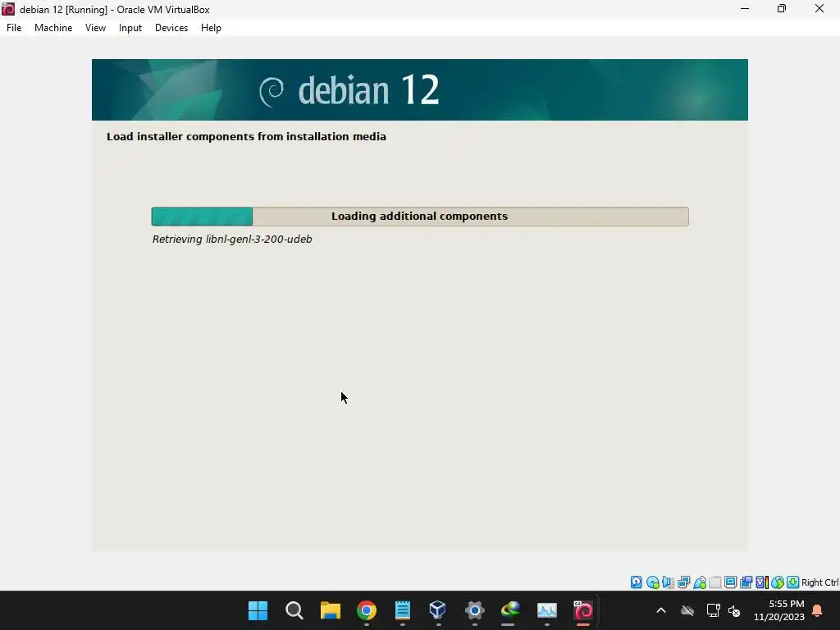
Task: Open the performance monitor taskbar icon
Action: point(547,610)
